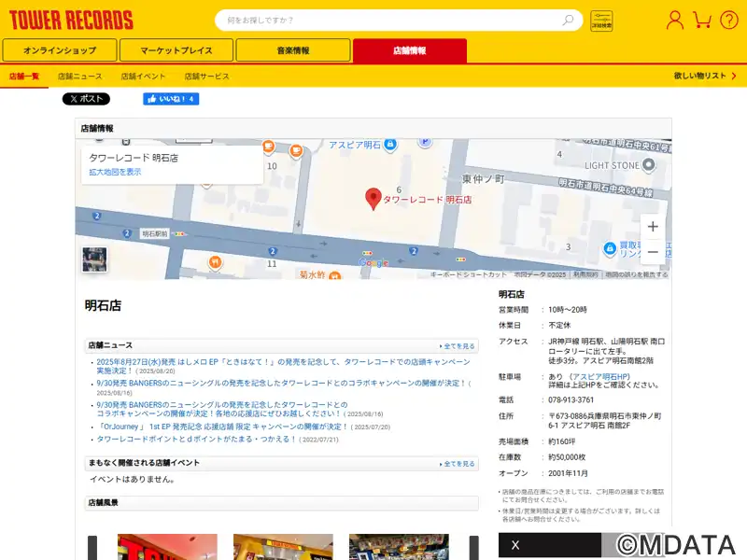Click Google logo on map
This screenshot has width=747, height=560.
pyautogui.click(x=373, y=263)
